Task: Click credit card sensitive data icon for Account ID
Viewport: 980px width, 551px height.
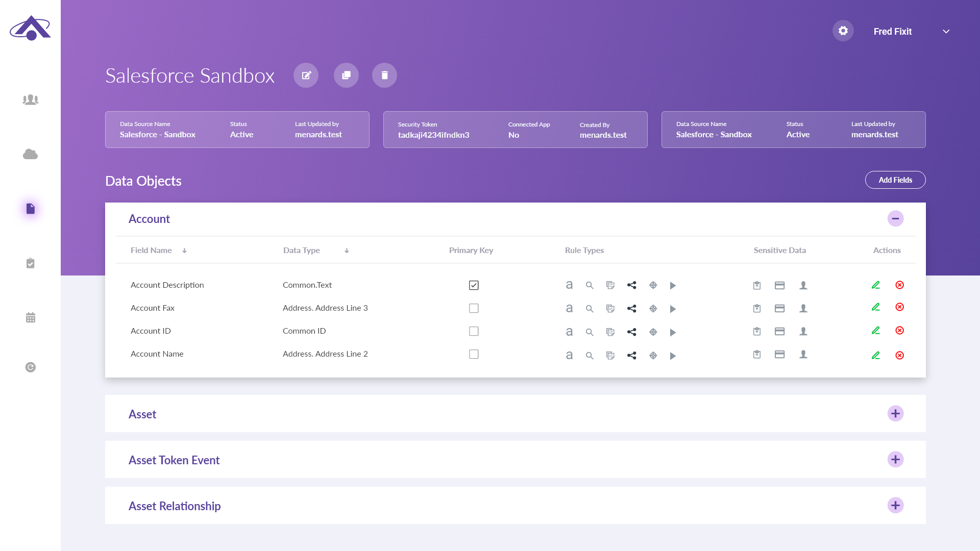Action: [x=779, y=332]
